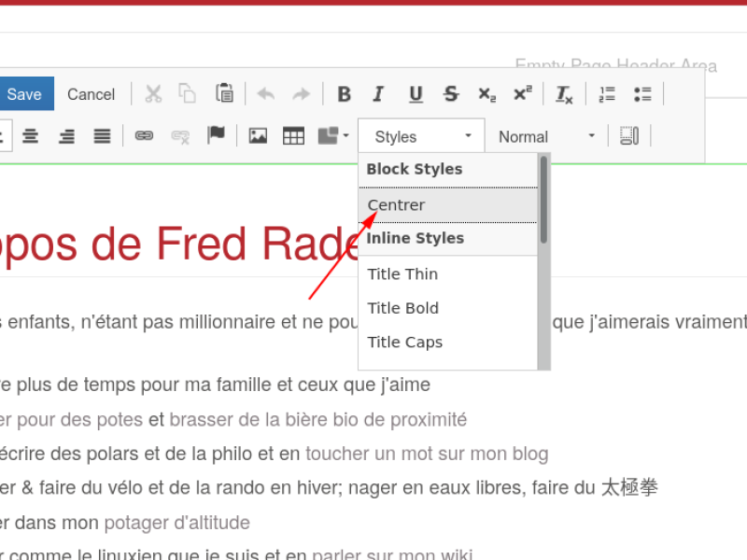Click the Paste clipboard icon
Screen dimensions: 747x560
click(x=224, y=93)
